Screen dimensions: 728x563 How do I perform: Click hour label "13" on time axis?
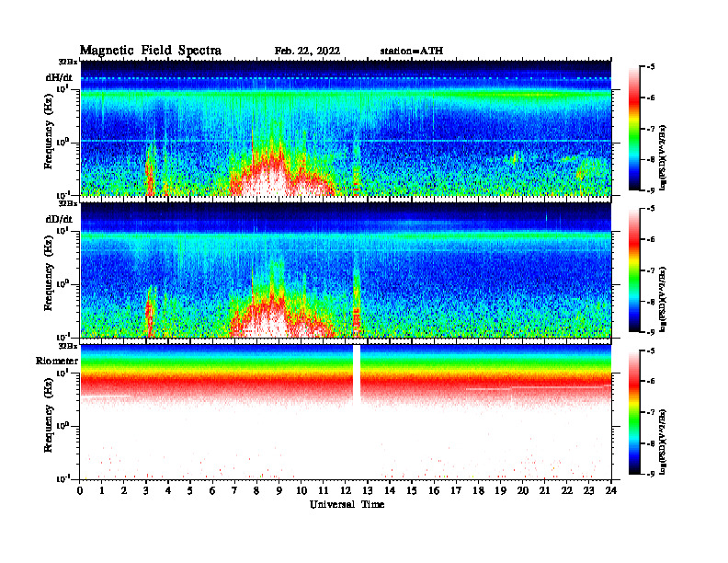[x=368, y=490]
